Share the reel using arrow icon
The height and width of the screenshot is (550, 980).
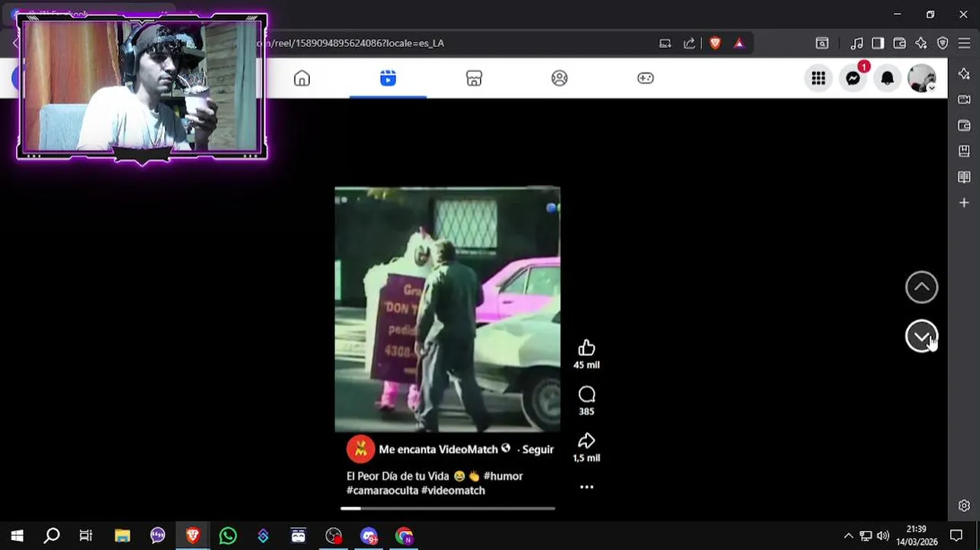(586, 441)
